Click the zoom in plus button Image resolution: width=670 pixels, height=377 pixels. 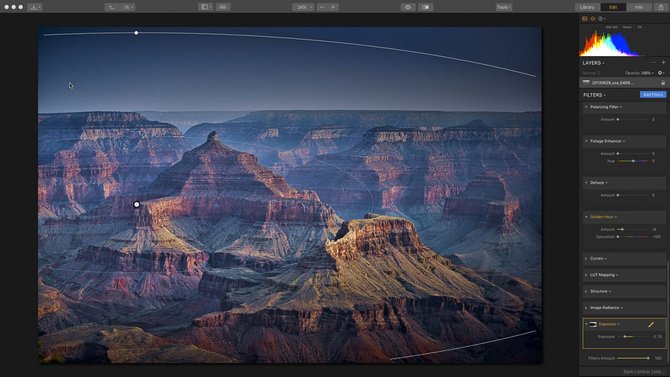point(333,7)
